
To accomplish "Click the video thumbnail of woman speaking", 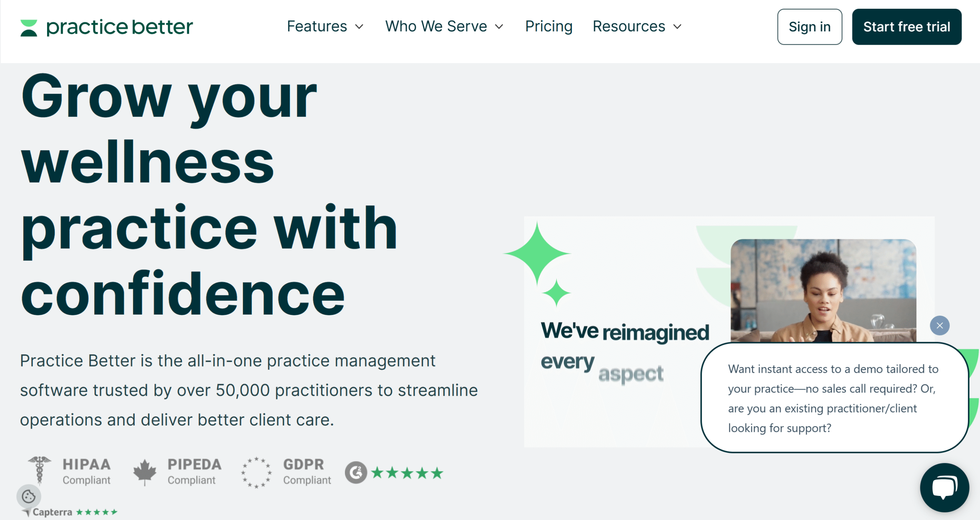I will 823,291.
